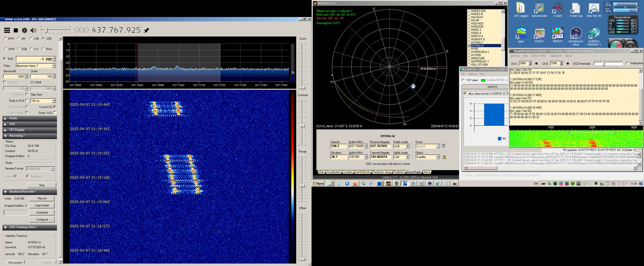Click the GetKISS button
644x266 pixels.
point(492,87)
